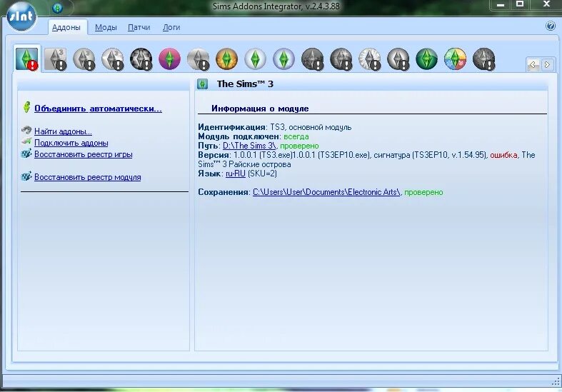Open help via the blue question mark icon
The image size is (562, 392).
coord(551,26)
